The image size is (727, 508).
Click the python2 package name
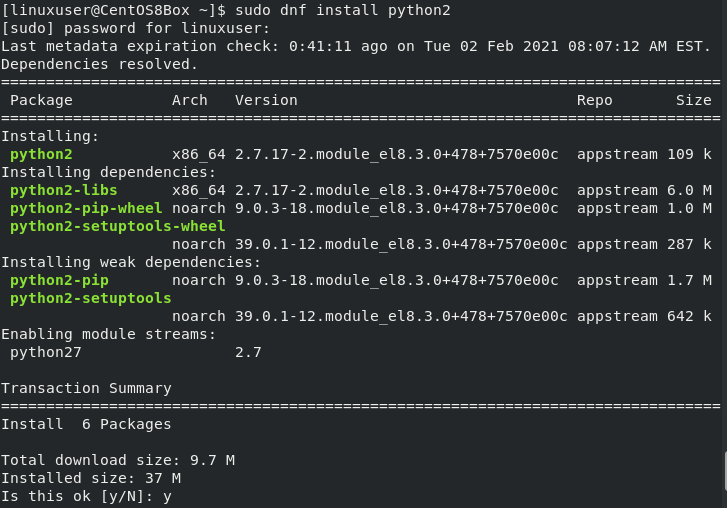point(41,154)
